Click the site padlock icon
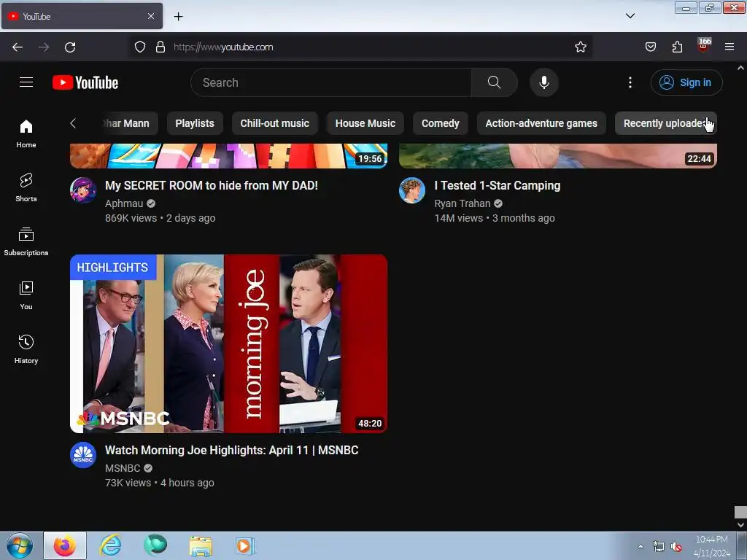Viewport: 747px width, 560px height. click(x=160, y=47)
